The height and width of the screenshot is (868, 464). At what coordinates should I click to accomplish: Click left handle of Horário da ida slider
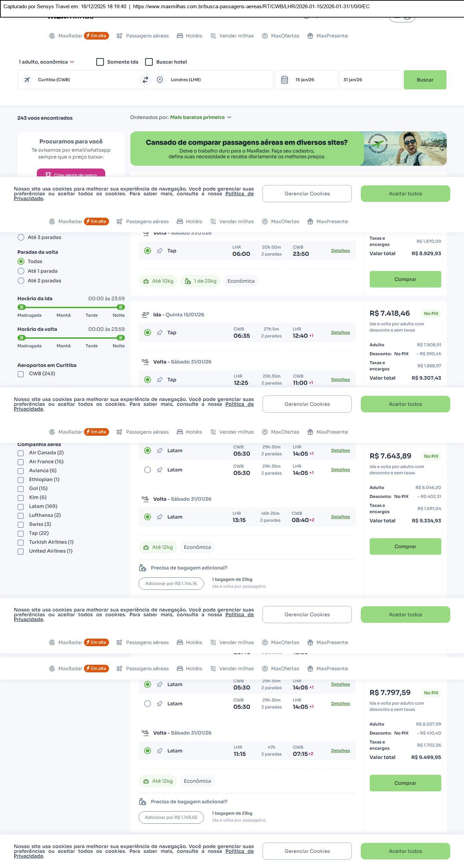tap(21, 307)
